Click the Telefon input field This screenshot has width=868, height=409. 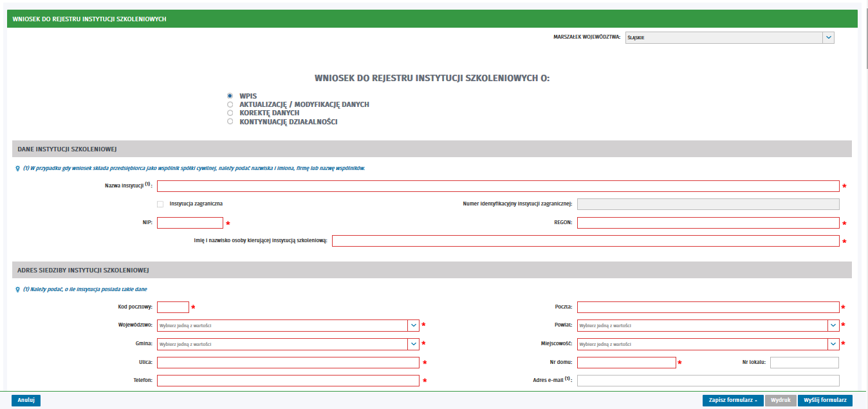point(288,381)
